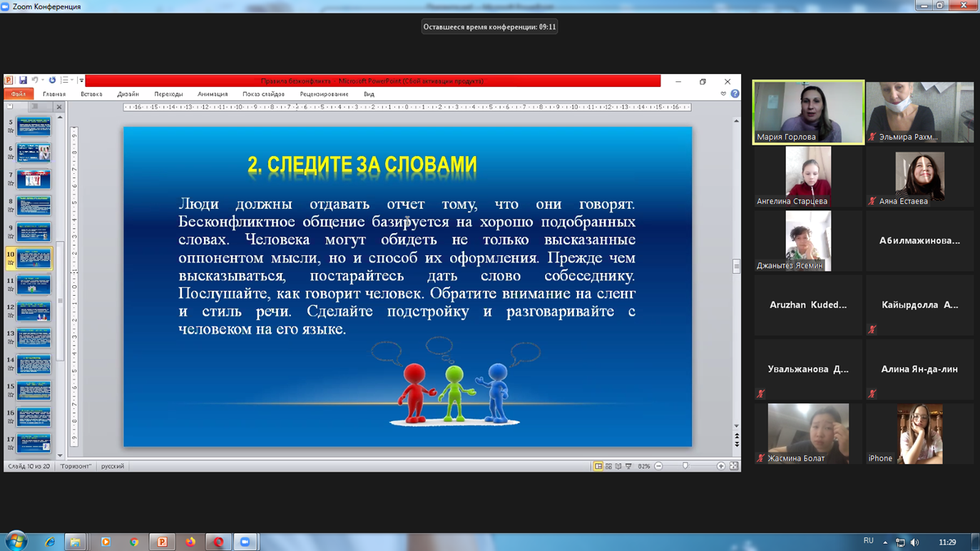Select slide 11 thumbnail in slide pane
The image size is (980, 551).
(34, 284)
